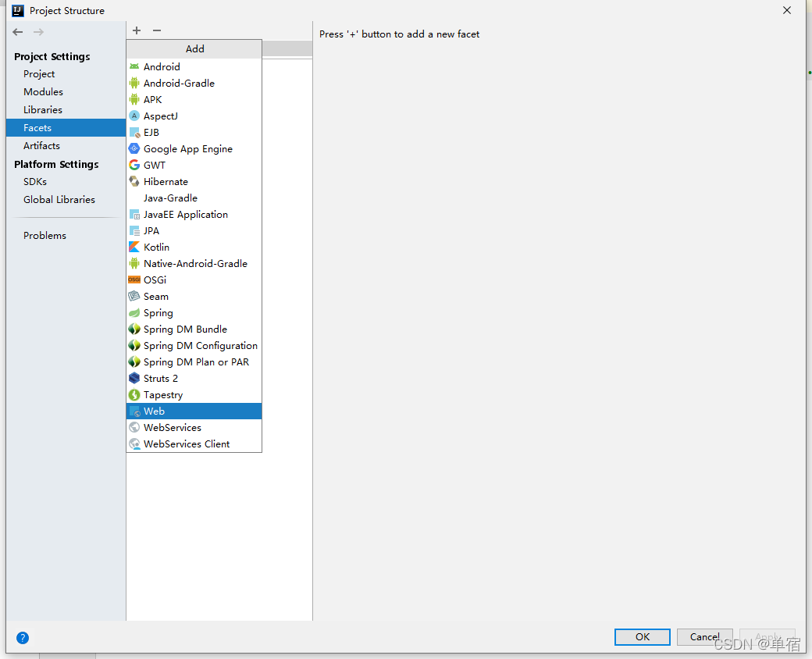Screen dimensions: 812x659
Task: Click the Spring DM Plan or PAR icon
Action: [x=134, y=362]
